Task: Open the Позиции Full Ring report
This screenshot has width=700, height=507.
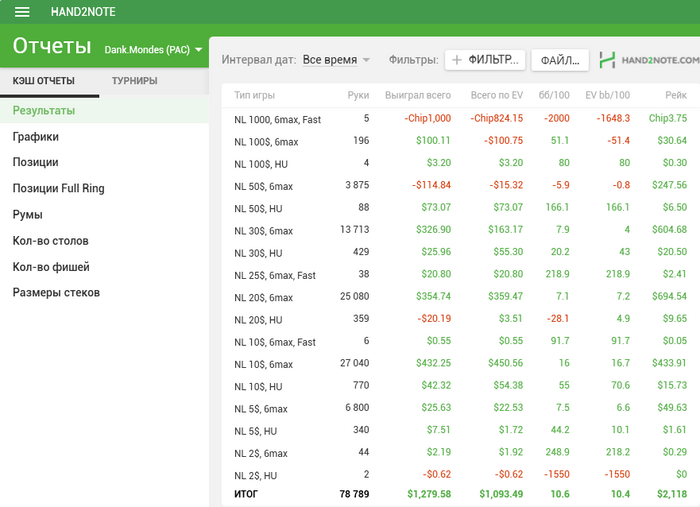Action: point(58,188)
